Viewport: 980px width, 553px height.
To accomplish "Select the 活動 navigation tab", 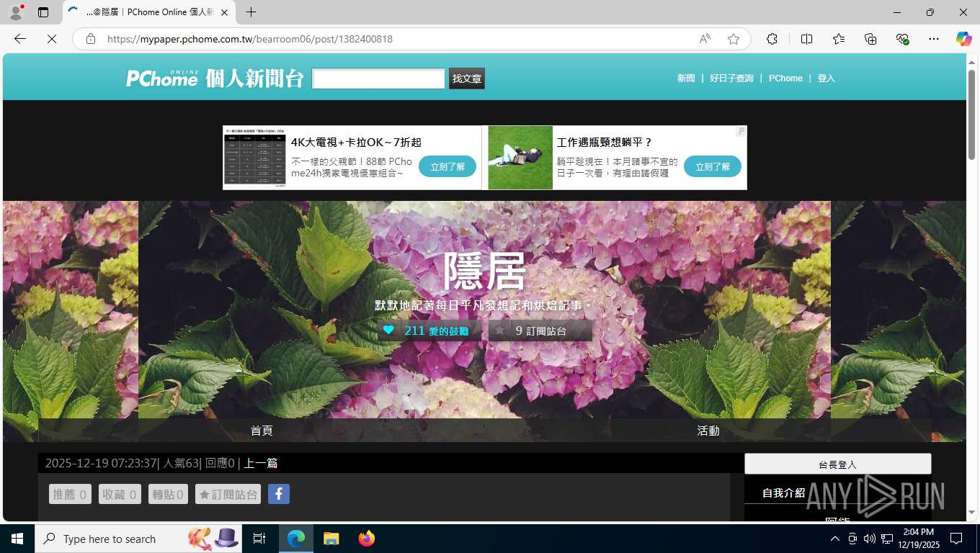I will point(708,431).
